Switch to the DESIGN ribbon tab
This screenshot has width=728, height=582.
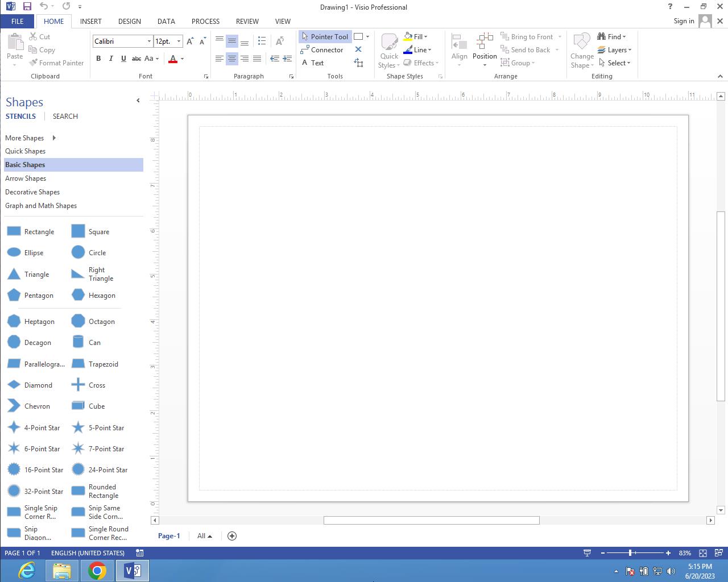click(129, 21)
